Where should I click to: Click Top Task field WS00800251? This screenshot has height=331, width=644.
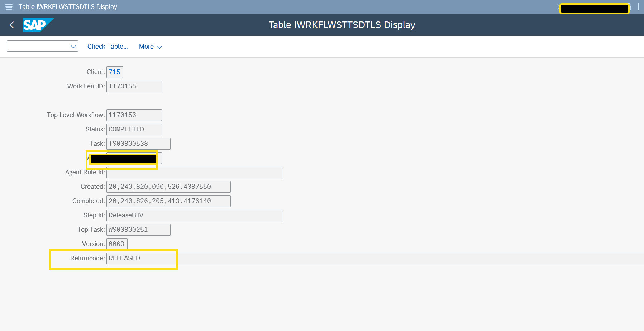point(138,230)
